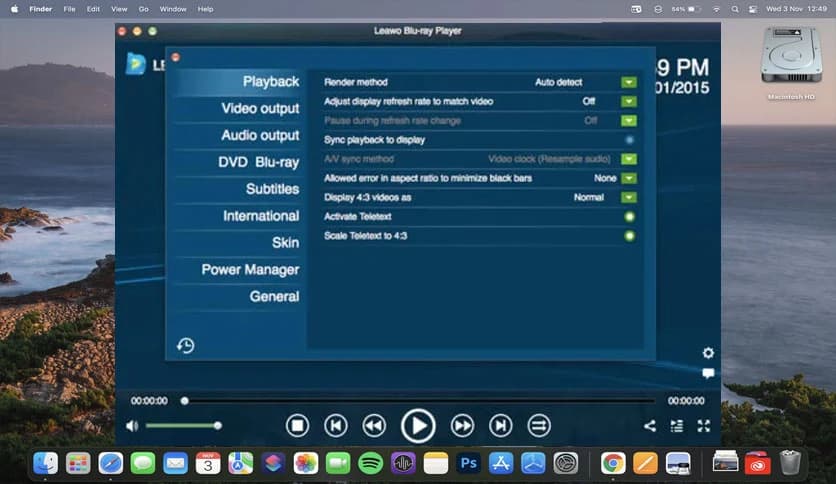The image size is (836, 484).
Task: Open General settings tab
Action: coord(239,296)
